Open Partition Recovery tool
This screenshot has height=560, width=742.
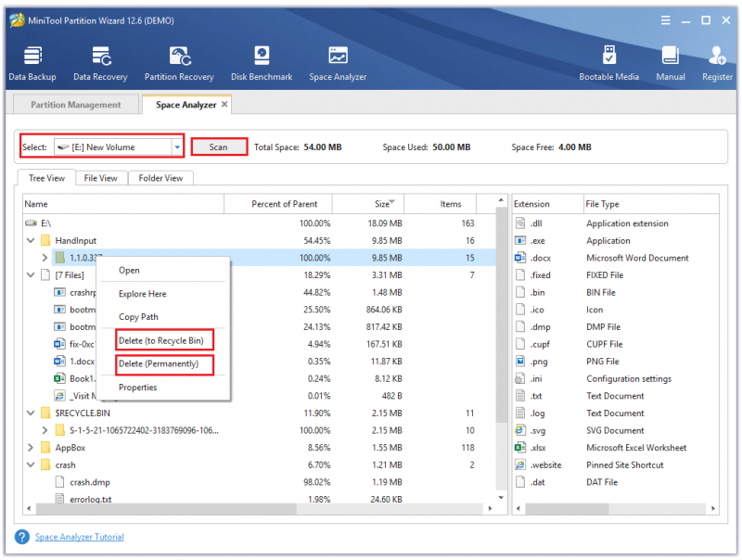[179, 63]
